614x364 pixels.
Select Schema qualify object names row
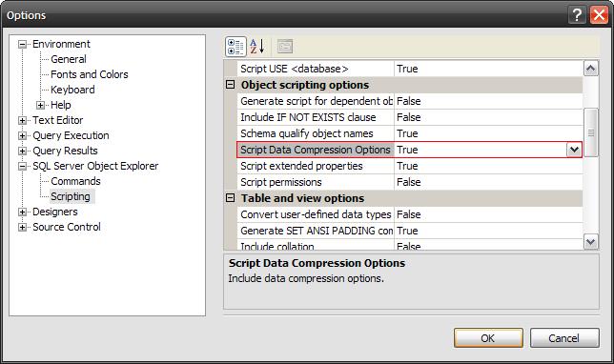click(x=410, y=133)
